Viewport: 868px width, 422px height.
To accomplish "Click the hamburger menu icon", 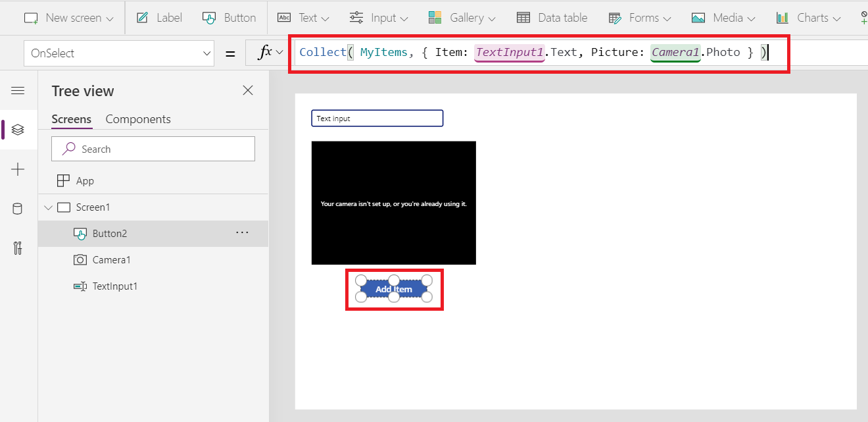I will 17,91.
